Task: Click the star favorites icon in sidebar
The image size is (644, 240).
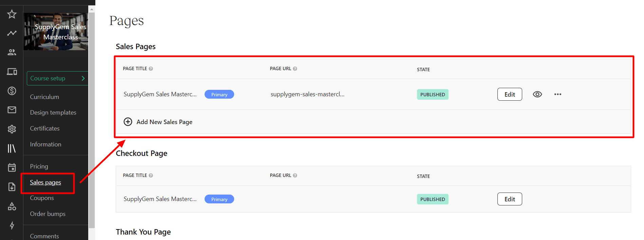Action: pyautogui.click(x=12, y=14)
